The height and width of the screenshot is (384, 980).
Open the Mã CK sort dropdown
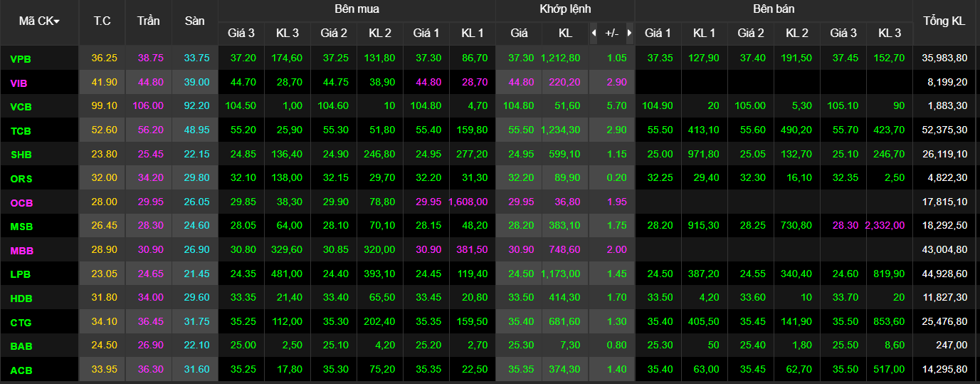click(x=39, y=21)
